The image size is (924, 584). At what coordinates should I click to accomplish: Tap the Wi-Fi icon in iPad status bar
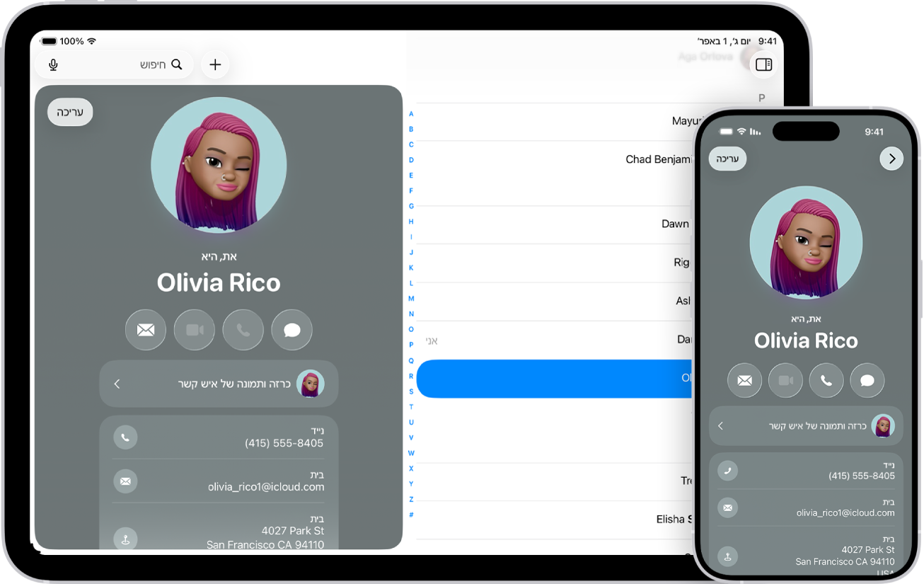91,41
